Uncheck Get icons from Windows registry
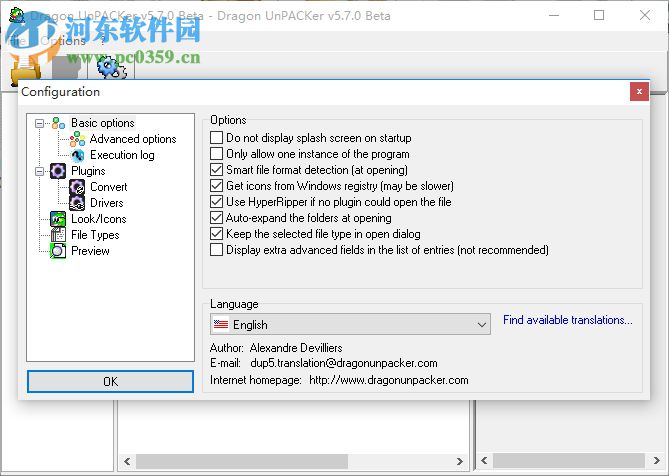This screenshot has width=669, height=476. coord(217,186)
